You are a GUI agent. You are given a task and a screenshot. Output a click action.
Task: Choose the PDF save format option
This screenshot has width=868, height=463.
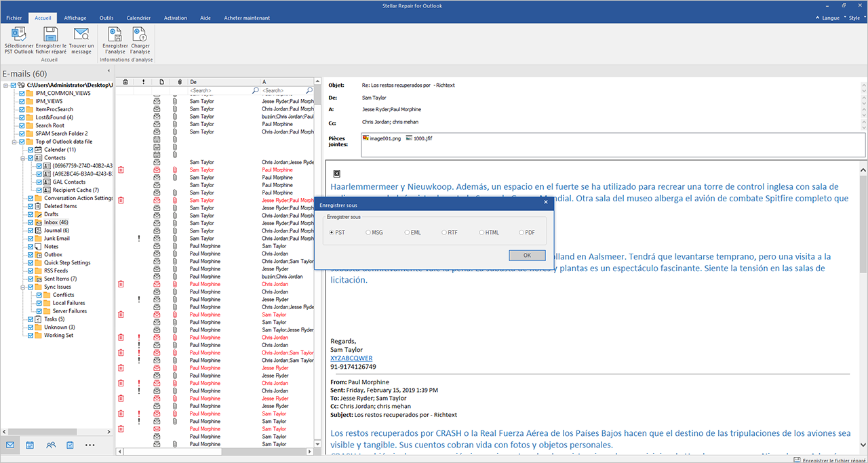click(521, 233)
